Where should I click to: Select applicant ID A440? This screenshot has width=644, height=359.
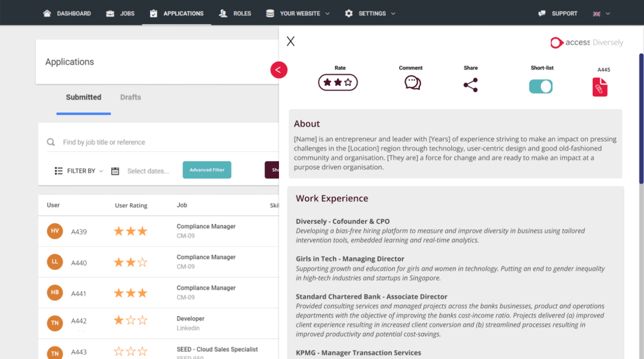coord(79,263)
